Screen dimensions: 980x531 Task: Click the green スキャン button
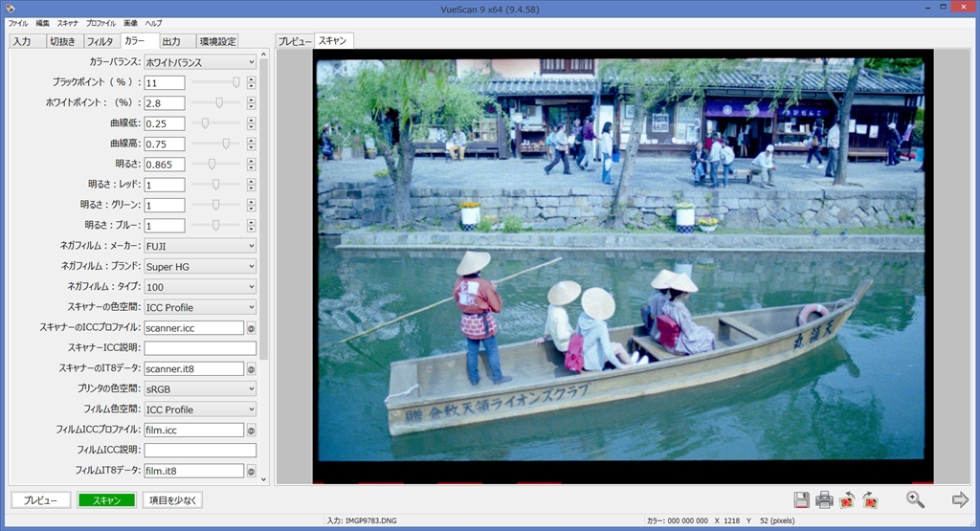(107, 500)
